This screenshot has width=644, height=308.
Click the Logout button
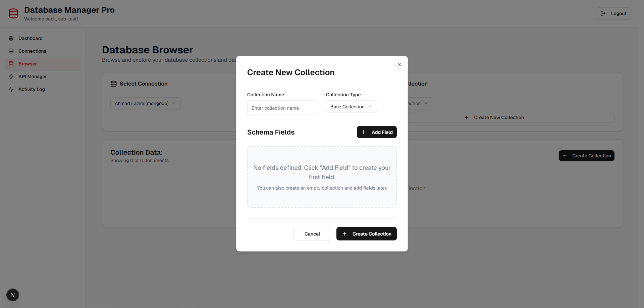pyautogui.click(x=613, y=13)
